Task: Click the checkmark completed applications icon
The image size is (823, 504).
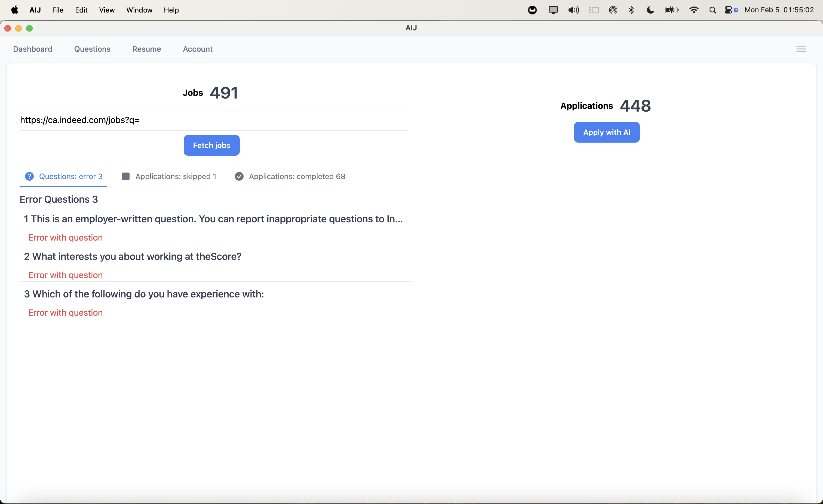Action: (239, 176)
